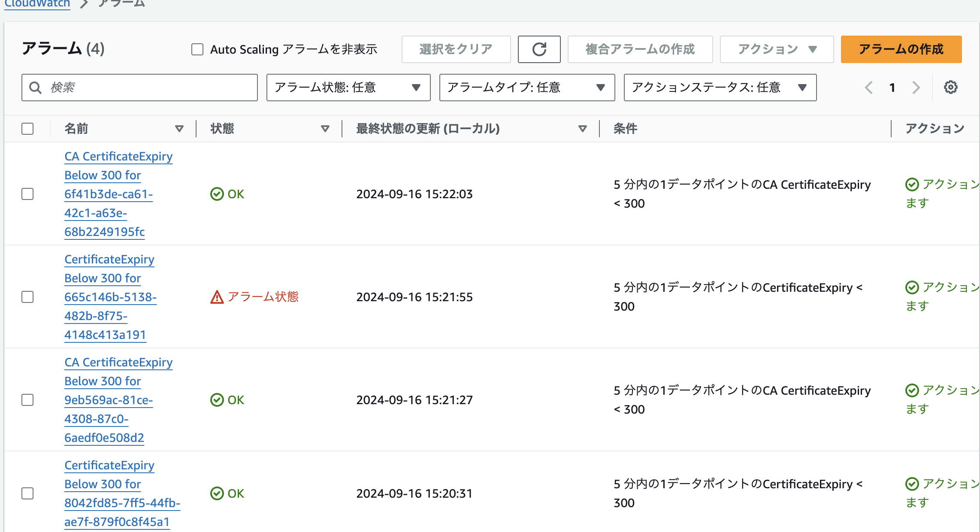The image size is (980, 532).
Task: Sort by 状態 column arrow
Action: tap(325, 129)
